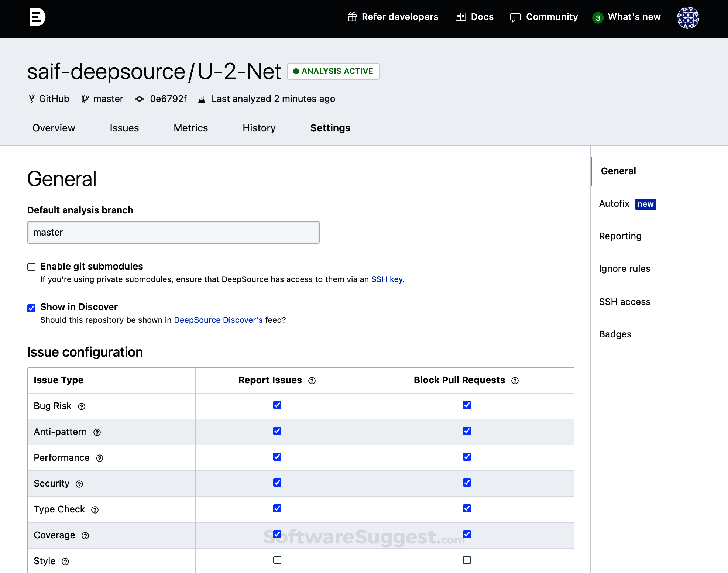The width and height of the screenshot is (728, 573).
Task: Click the Report Issues help icon
Action: [312, 381]
